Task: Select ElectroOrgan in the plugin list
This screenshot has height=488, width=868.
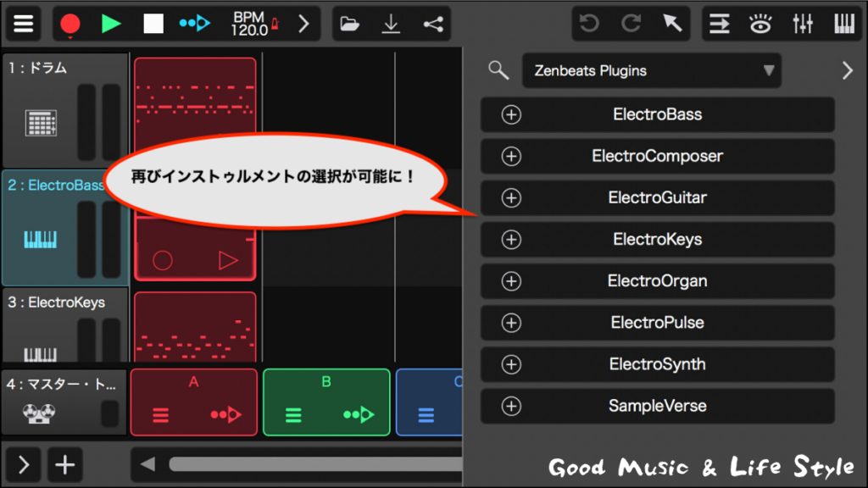Action: click(657, 281)
